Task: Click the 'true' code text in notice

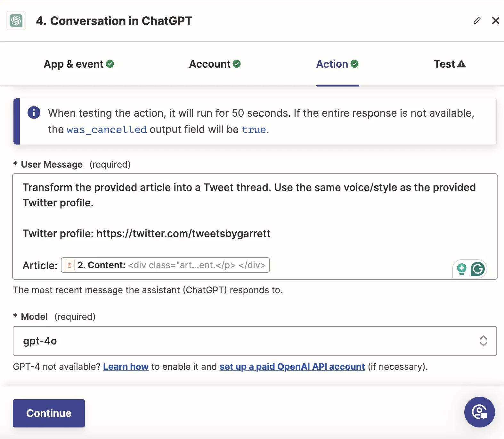Action: pyautogui.click(x=254, y=130)
